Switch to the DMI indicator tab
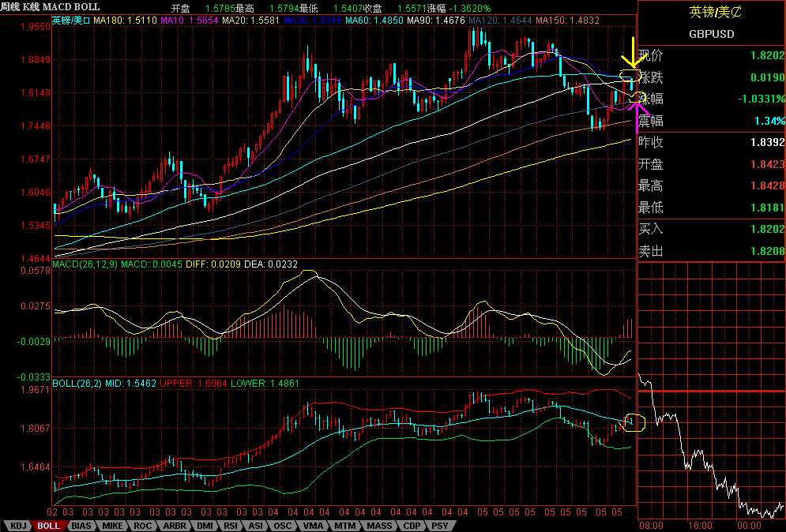 click(205, 526)
